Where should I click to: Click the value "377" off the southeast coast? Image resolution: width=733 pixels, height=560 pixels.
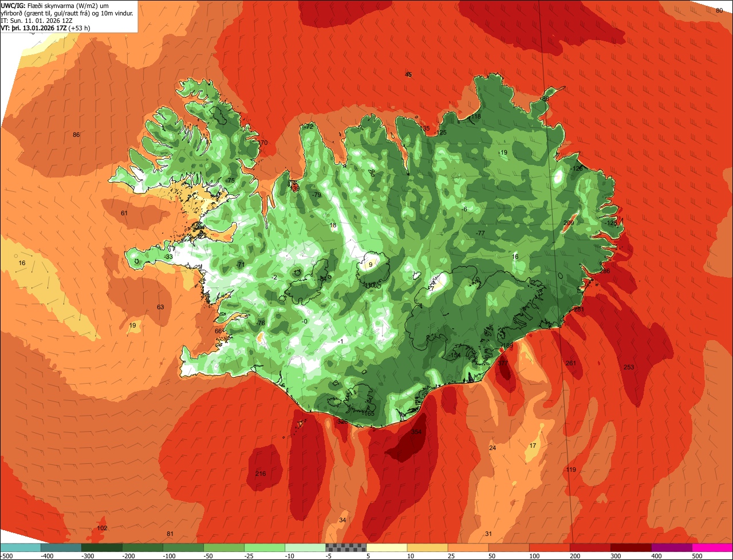pos(502,363)
